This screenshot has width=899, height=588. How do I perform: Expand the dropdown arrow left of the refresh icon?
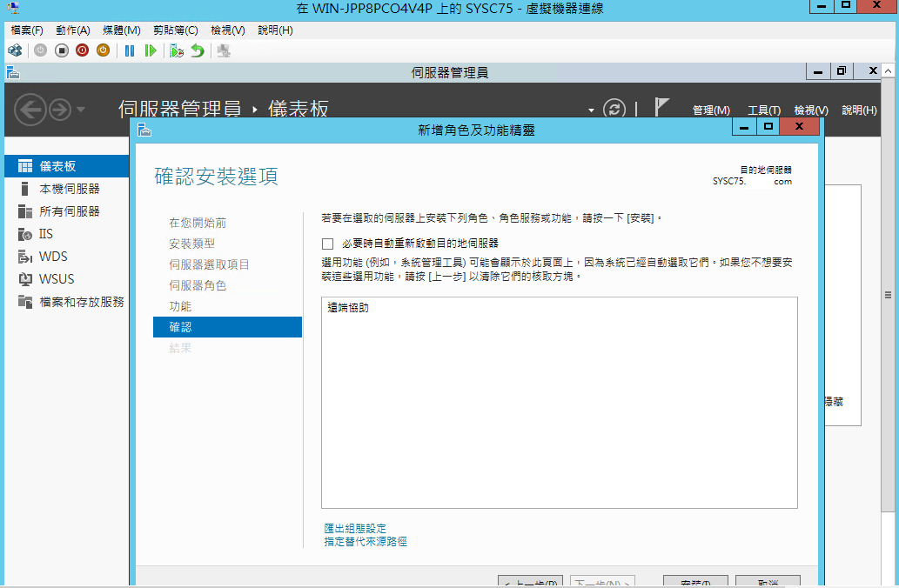point(591,110)
